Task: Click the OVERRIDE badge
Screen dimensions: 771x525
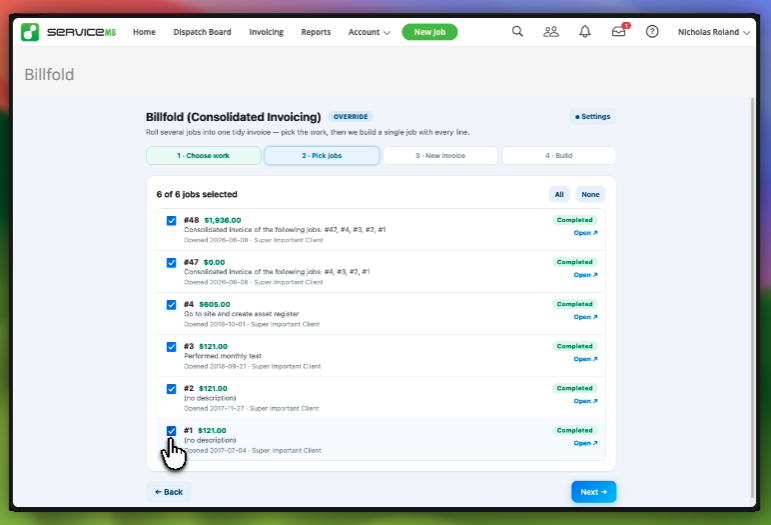Action: (x=351, y=117)
